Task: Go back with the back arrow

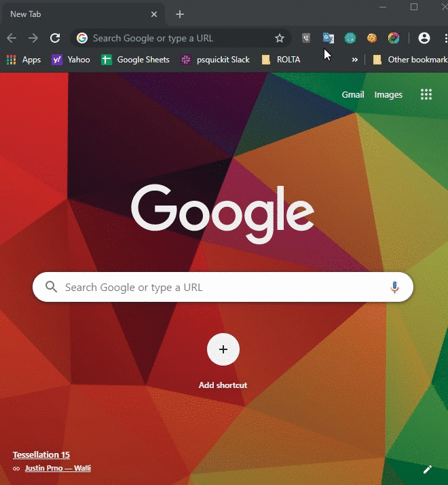Action: point(12,38)
